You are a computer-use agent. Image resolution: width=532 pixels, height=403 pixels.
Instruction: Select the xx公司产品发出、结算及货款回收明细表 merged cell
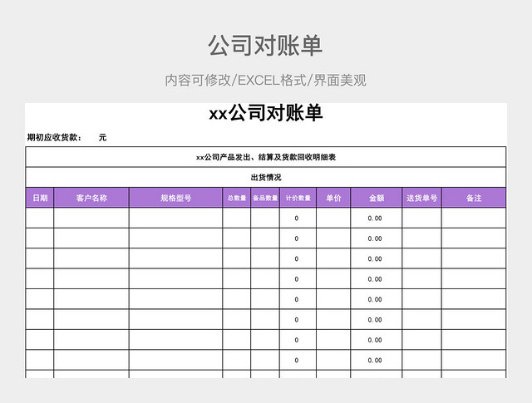pos(266,157)
